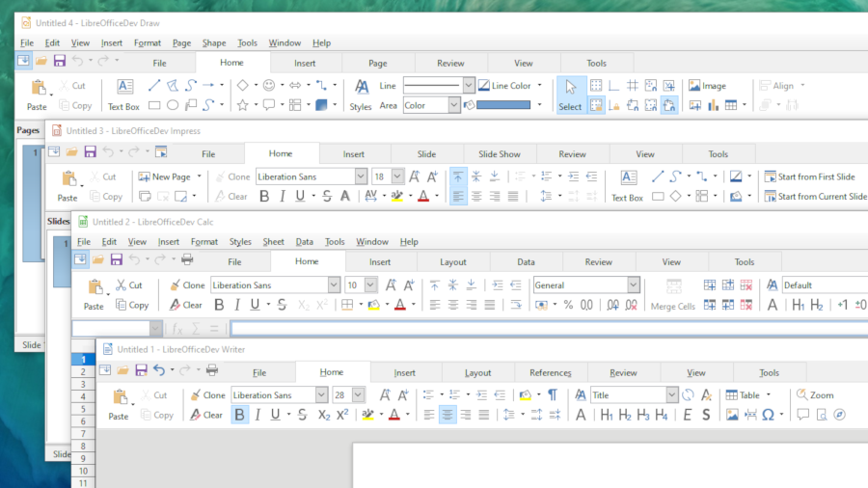Click blue area fill color bar in Draw
The height and width of the screenshot is (488, 868).
click(503, 105)
